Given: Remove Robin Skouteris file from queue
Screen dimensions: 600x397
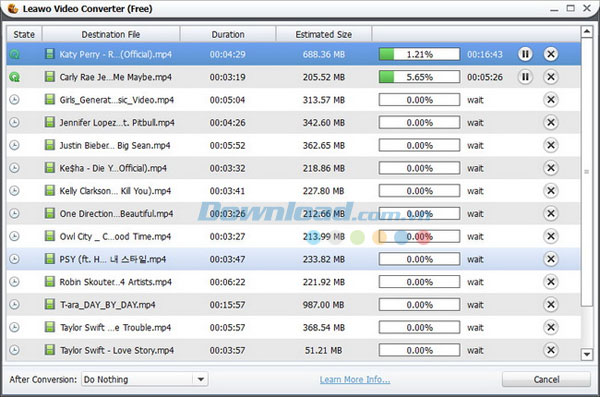Looking at the screenshot, I should click(x=551, y=282).
